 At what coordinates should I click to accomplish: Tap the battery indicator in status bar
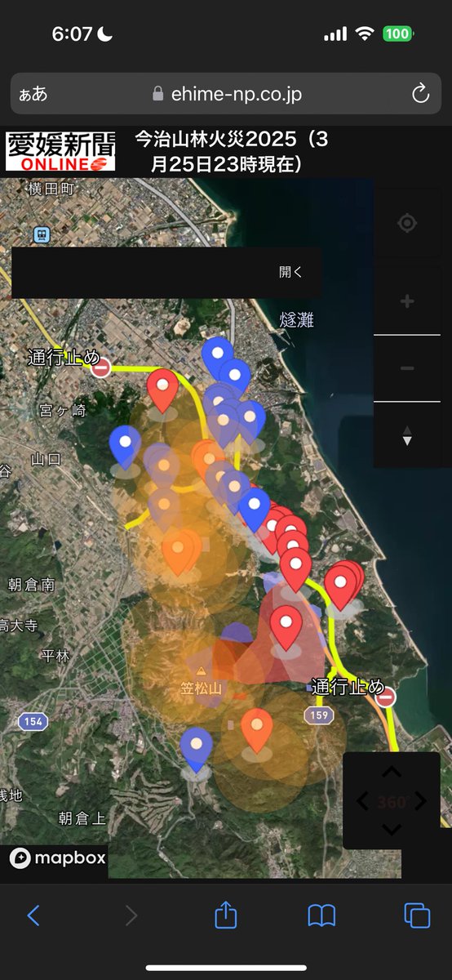(x=399, y=34)
